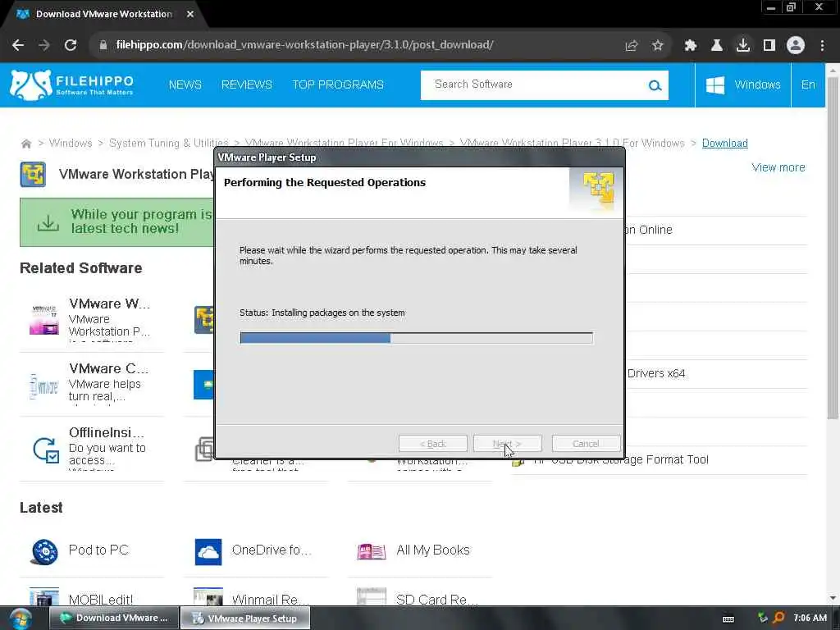Click the Chrome Labs flask icon
The image size is (840, 630).
point(717,46)
